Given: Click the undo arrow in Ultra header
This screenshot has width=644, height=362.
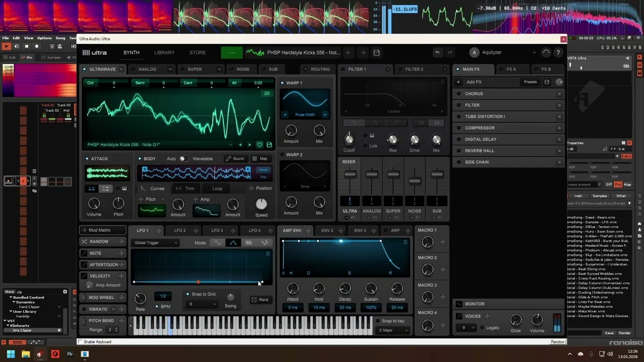Looking at the screenshot, I should tap(437, 52).
